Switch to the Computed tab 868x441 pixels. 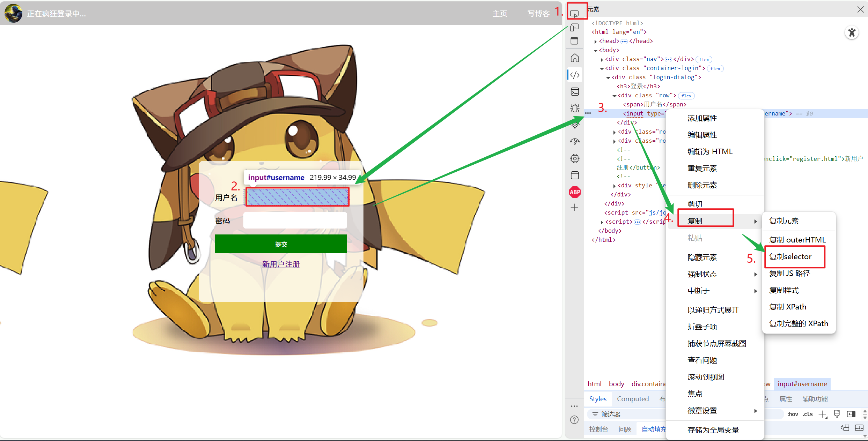click(633, 399)
